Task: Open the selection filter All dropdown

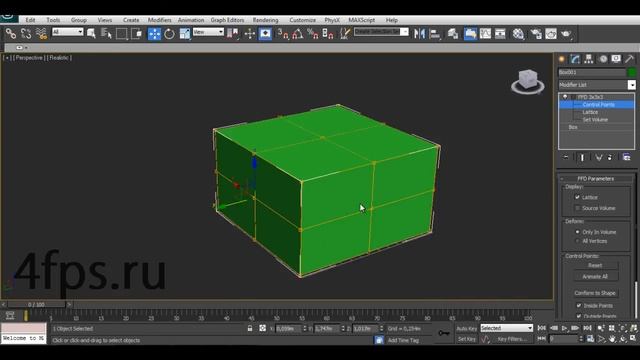Action: tap(68, 32)
